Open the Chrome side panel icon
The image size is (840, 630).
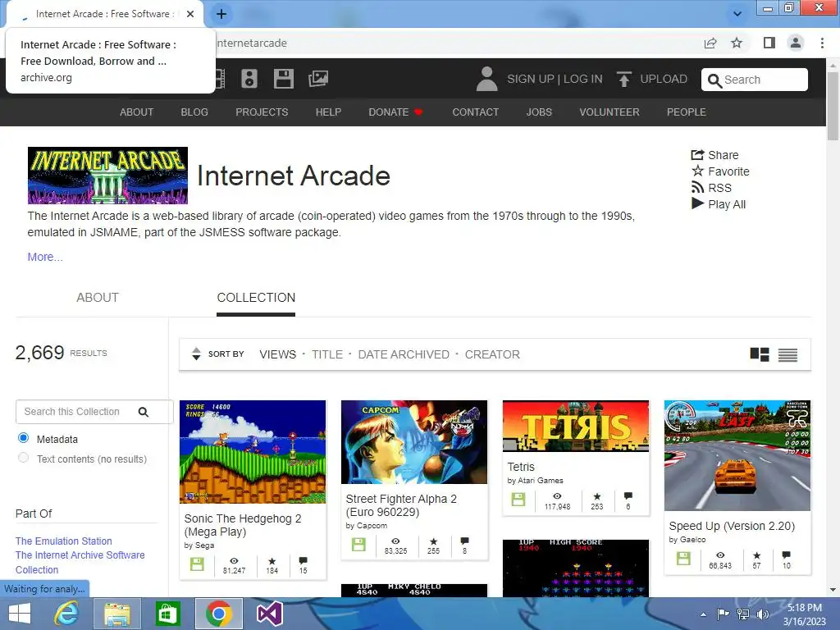point(769,43)
